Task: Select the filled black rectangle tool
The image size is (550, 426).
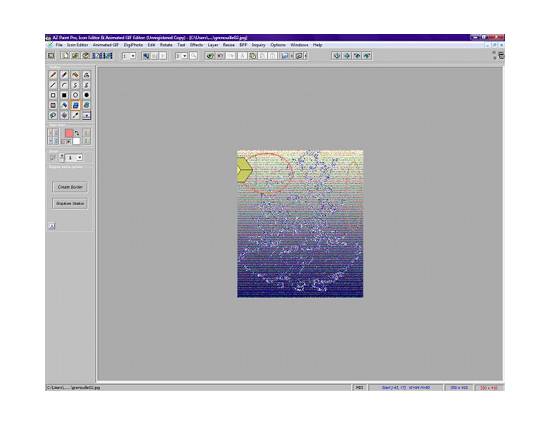Action: coord(64,95)
